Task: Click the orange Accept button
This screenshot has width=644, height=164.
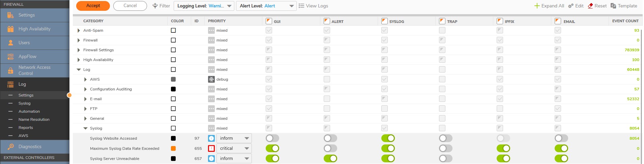Action: pos(93,6)
